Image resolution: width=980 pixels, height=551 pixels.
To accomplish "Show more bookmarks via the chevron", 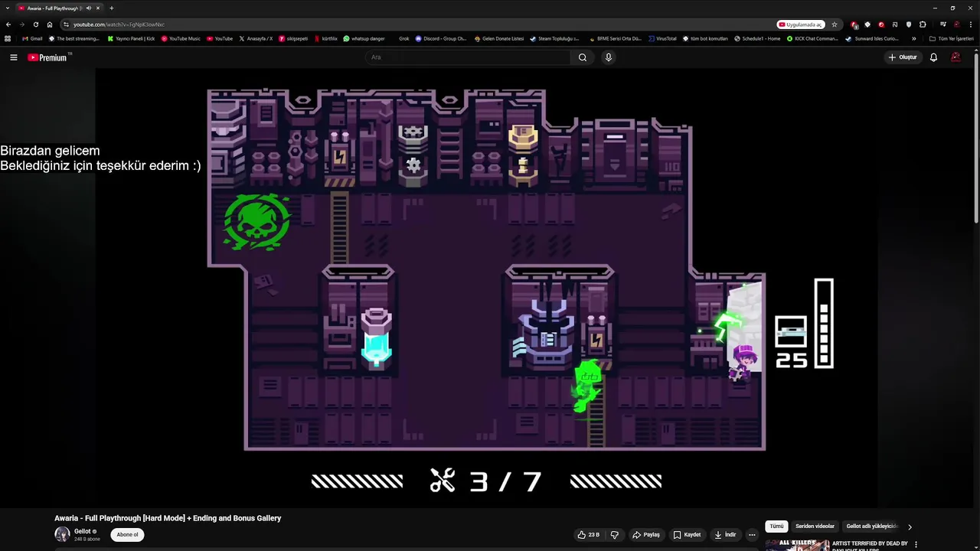I will [913, 38].
